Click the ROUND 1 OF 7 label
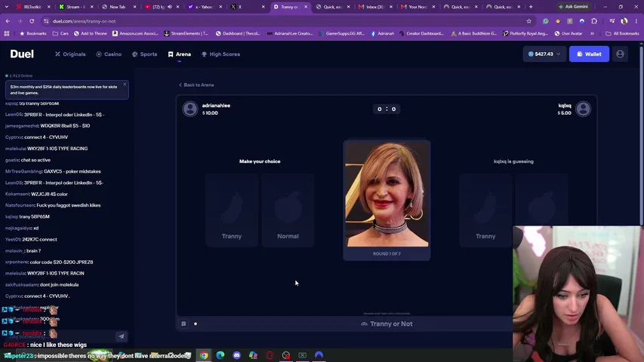Screen dimensions: 644x362 387,253
